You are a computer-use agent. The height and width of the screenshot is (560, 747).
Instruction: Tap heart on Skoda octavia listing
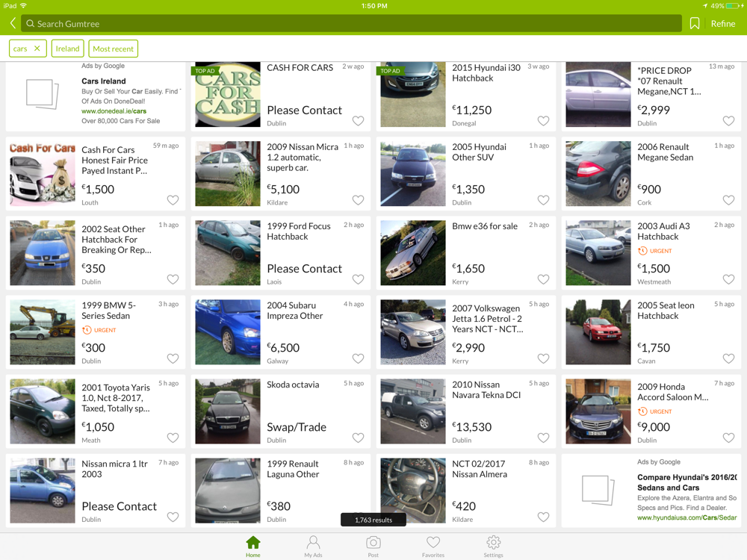tap(358, 438)
